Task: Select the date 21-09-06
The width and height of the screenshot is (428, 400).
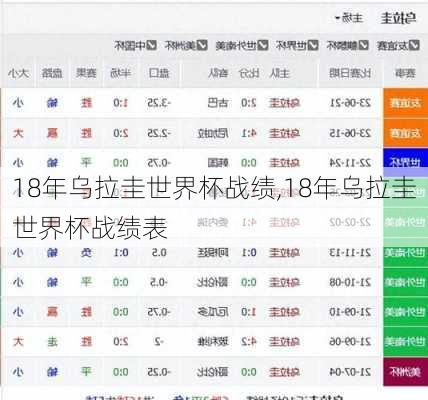Action: [350, 342]
